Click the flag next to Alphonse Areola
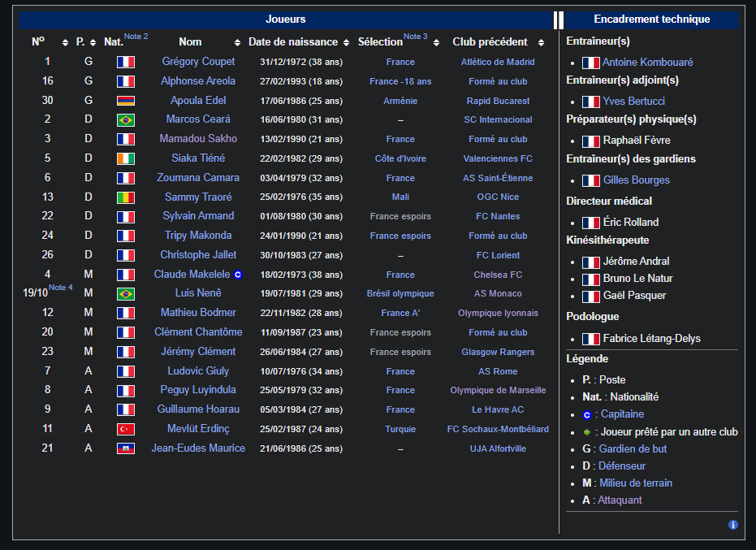The width and height of the screenshot is (756, 550). (126, 81)
